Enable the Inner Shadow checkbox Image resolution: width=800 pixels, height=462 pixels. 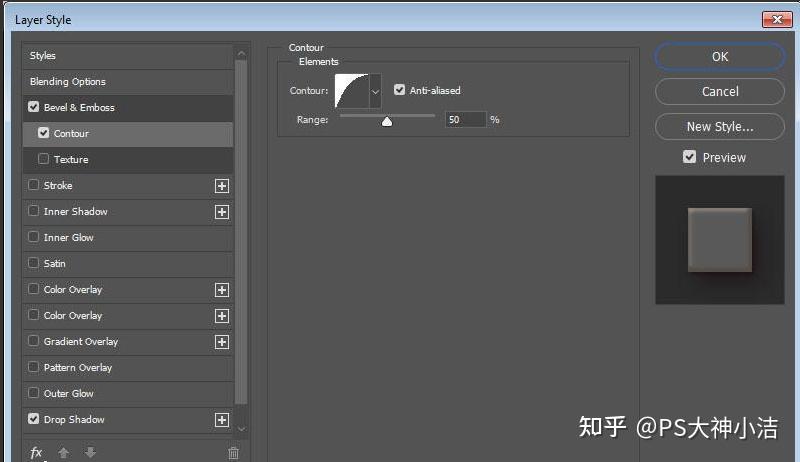point(34,211)
